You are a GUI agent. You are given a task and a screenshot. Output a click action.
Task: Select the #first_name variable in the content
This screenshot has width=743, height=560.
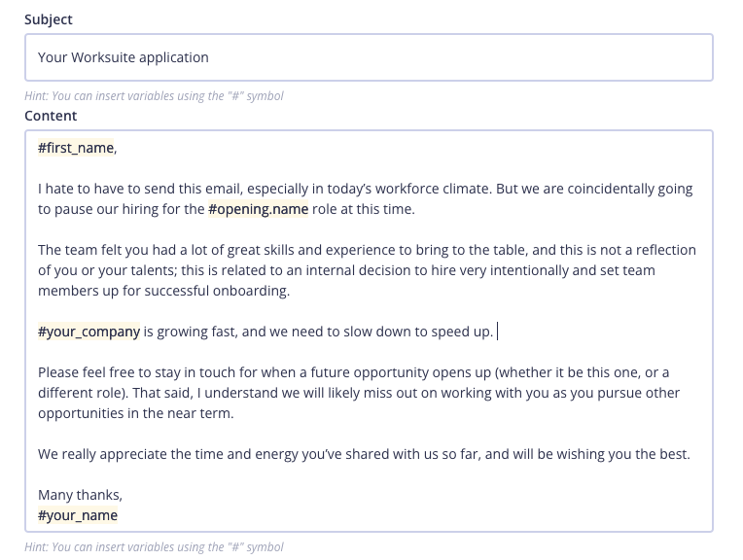pos(76,149)
